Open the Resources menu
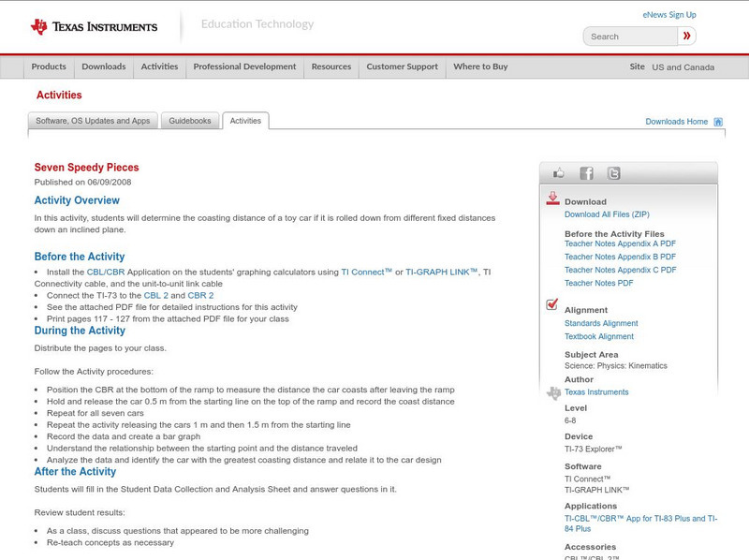Image resolution: width=749 pixels, height=560 pixels. (x=331, y=66)
